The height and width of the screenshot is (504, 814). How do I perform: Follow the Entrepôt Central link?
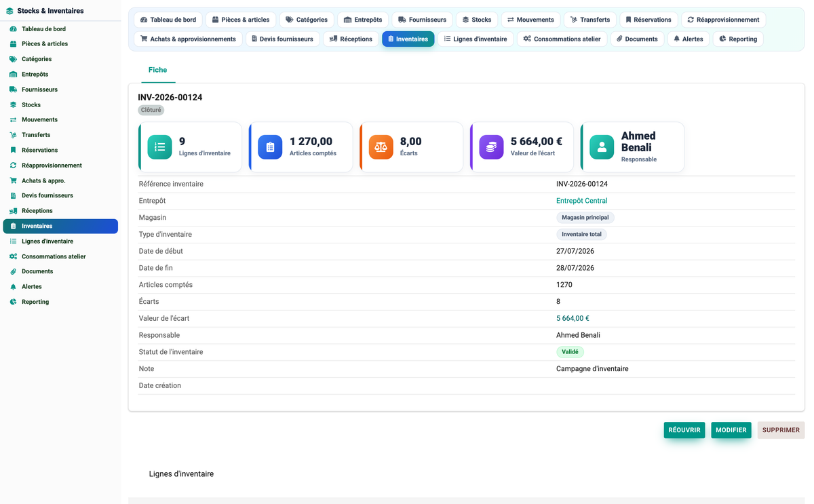tap(581, 201)
